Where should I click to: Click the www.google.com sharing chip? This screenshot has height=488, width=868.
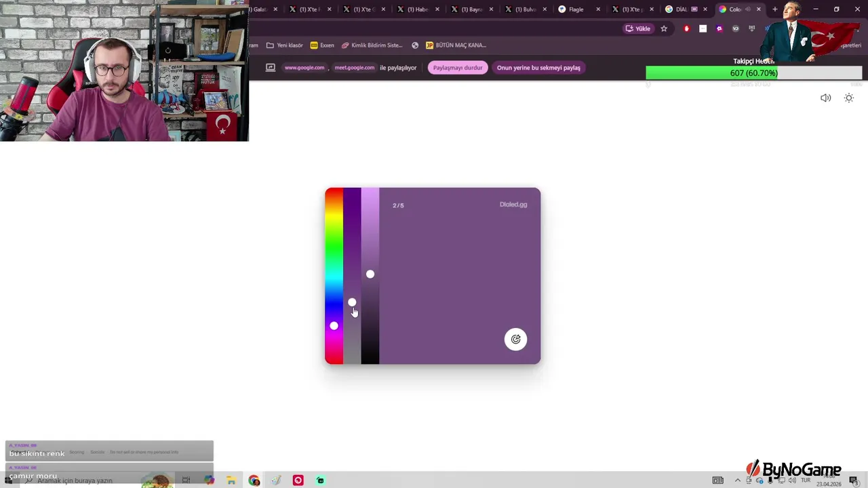(304, 68)
